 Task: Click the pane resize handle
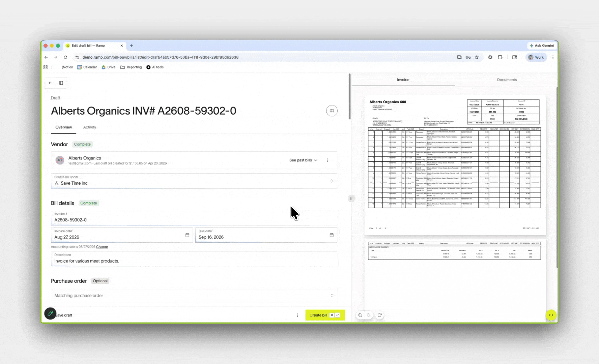click(x=351, y=199)
